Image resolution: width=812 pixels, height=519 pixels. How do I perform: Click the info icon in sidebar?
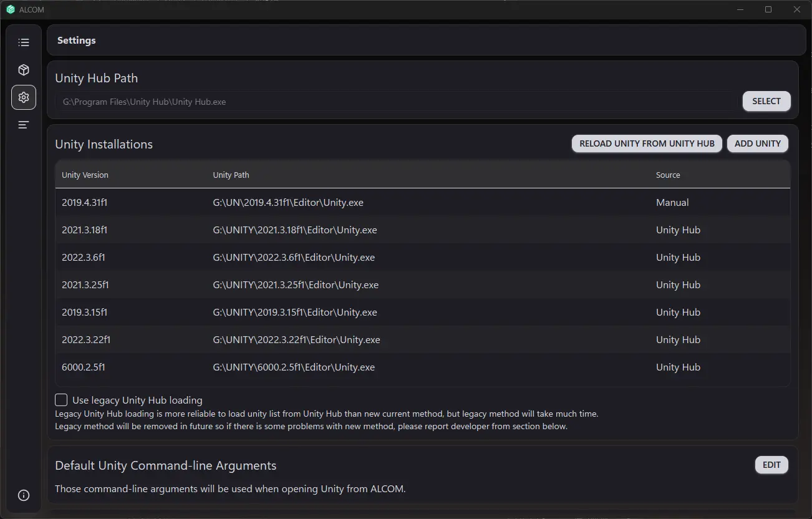click(x=24, y=495)
